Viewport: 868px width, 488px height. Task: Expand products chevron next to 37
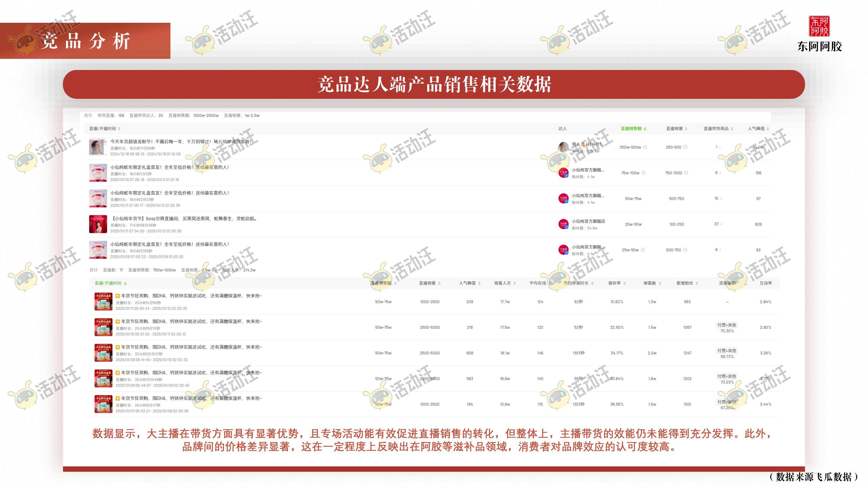(722, 224)
